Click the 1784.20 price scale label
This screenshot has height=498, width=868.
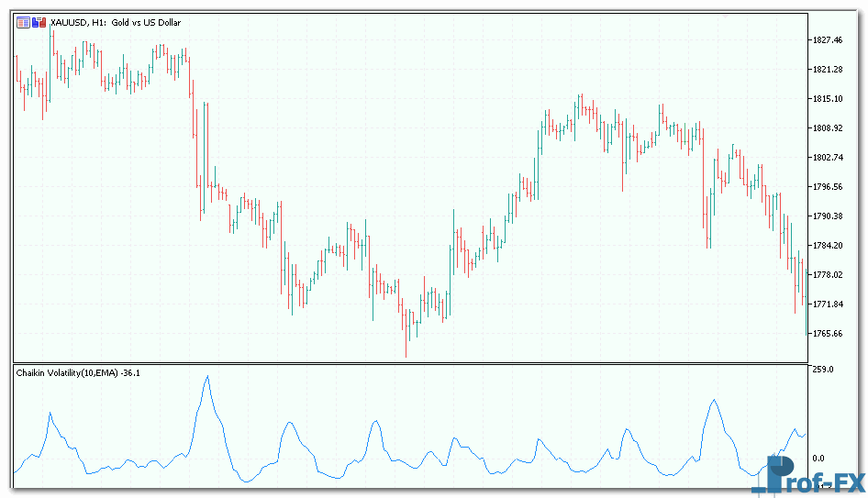click(x=827, y=246)
